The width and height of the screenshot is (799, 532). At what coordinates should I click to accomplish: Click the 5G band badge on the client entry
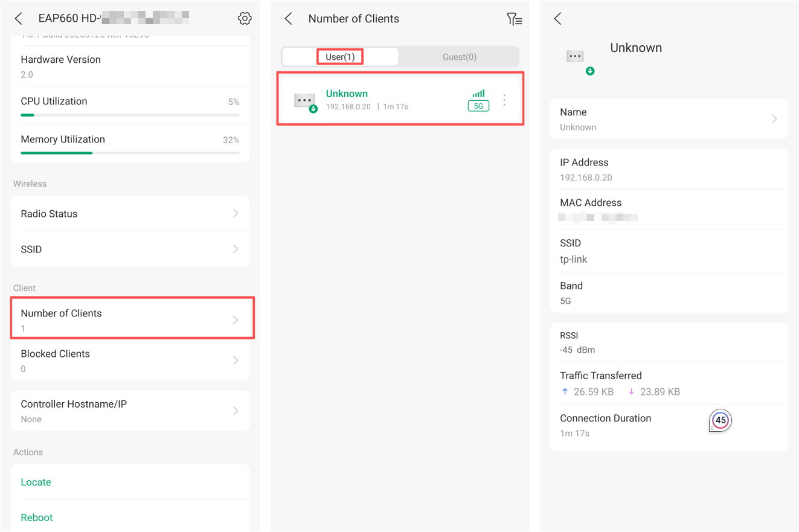click(x=478, y=106)
